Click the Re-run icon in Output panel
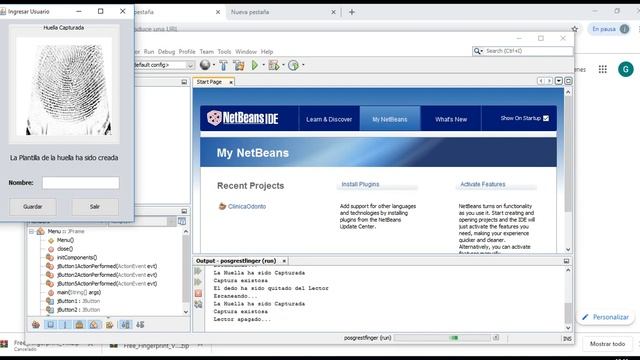Viewport: 640px width, 360px height. click(x=198, y=271)
